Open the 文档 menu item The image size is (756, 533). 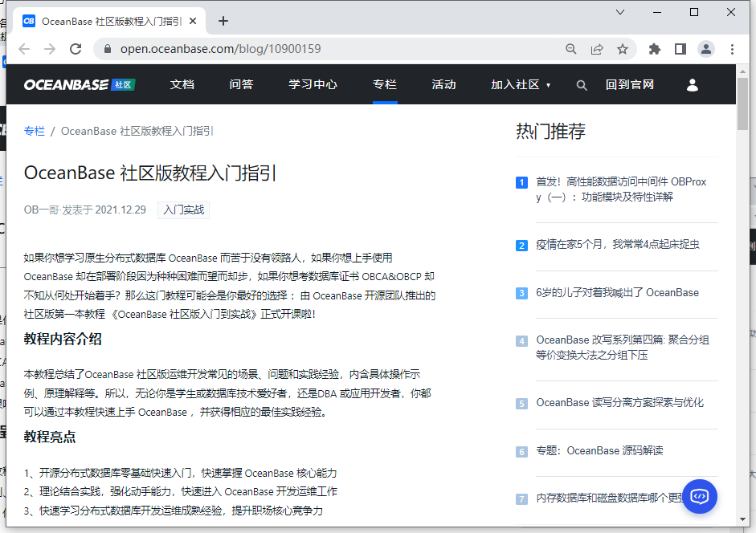point(182,84)
